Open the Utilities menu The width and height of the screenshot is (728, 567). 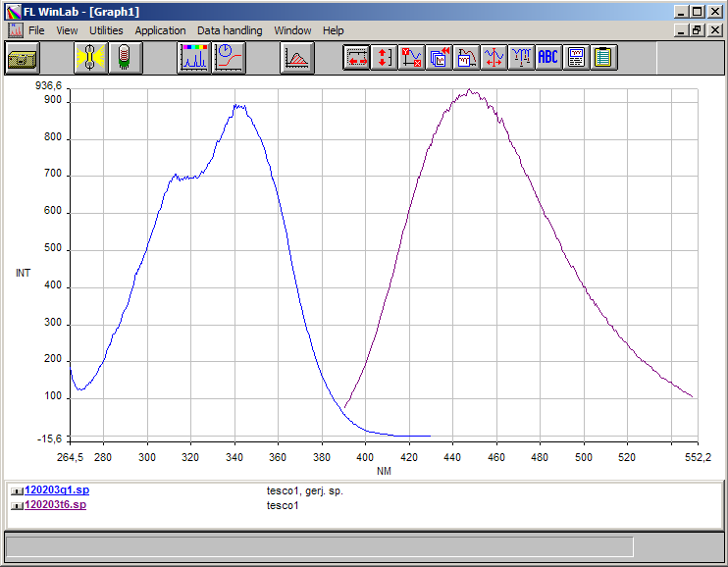pos(106,30)
